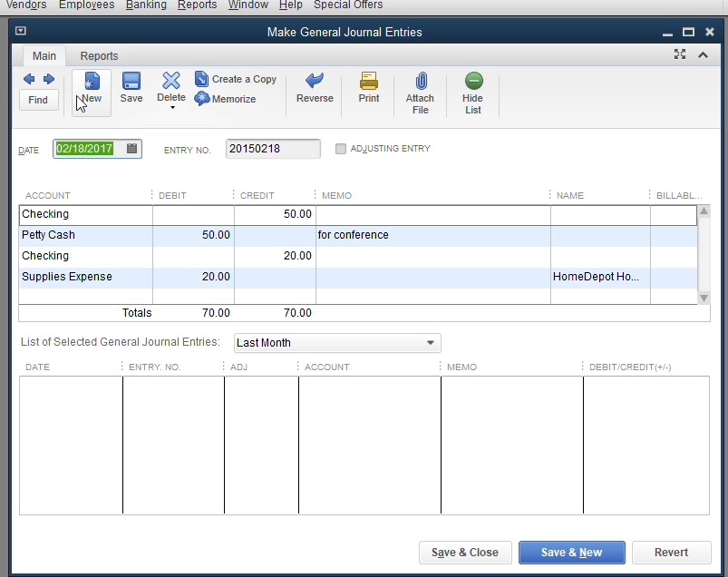Hide the journal entries list
The width and height of the screenshot is (728, 578).
click(x=473, y=93)
